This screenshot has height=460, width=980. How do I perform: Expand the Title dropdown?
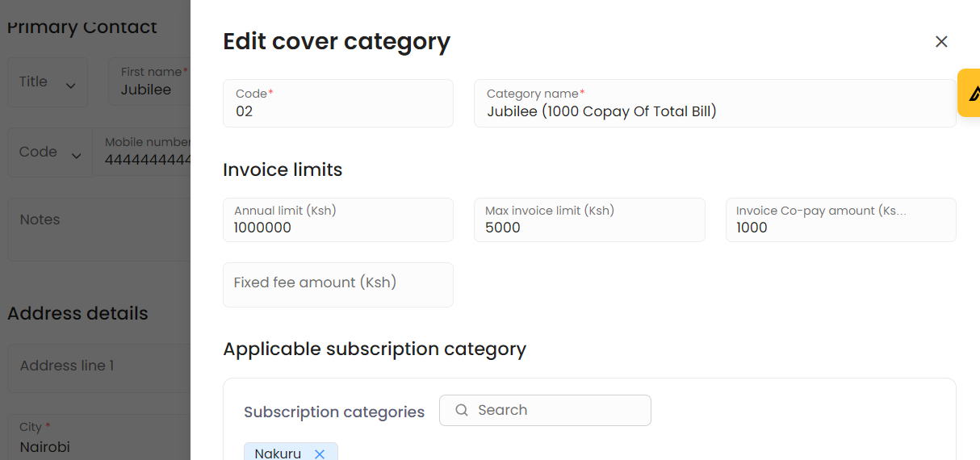point(48,82)
